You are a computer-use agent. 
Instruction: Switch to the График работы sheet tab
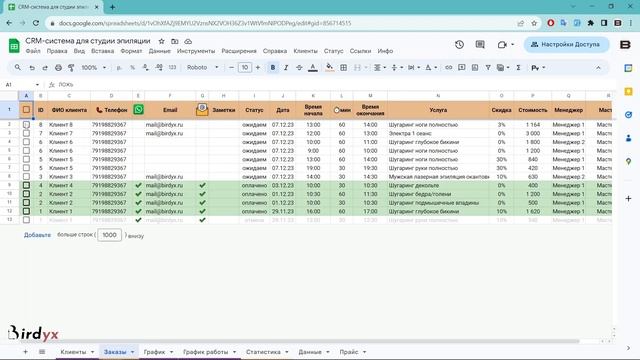coord(205,352)
